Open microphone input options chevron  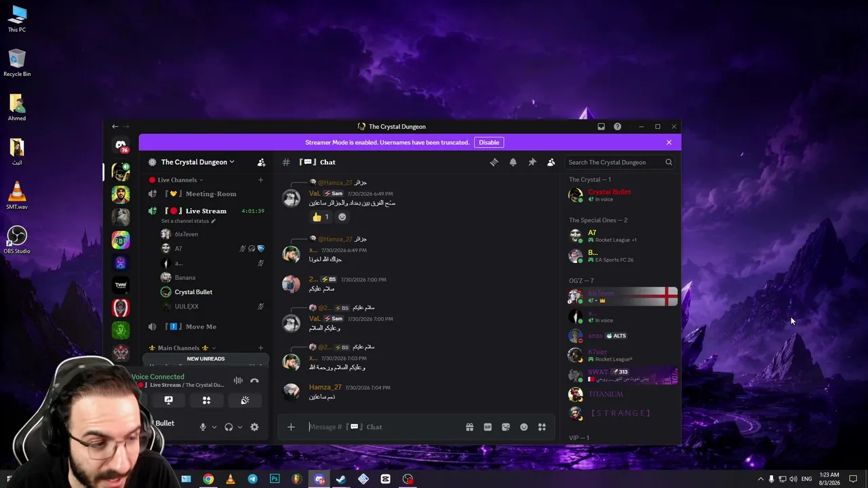click(x=214, y=427)
